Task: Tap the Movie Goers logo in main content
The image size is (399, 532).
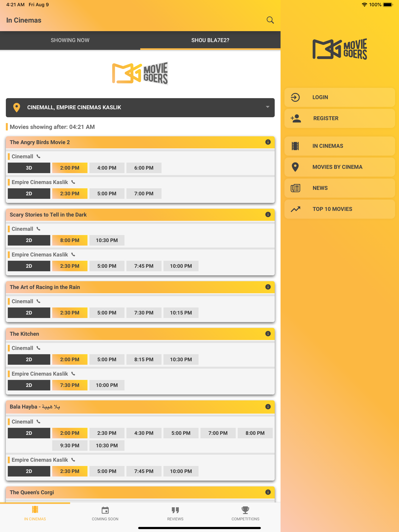Action: pos(140,73)
